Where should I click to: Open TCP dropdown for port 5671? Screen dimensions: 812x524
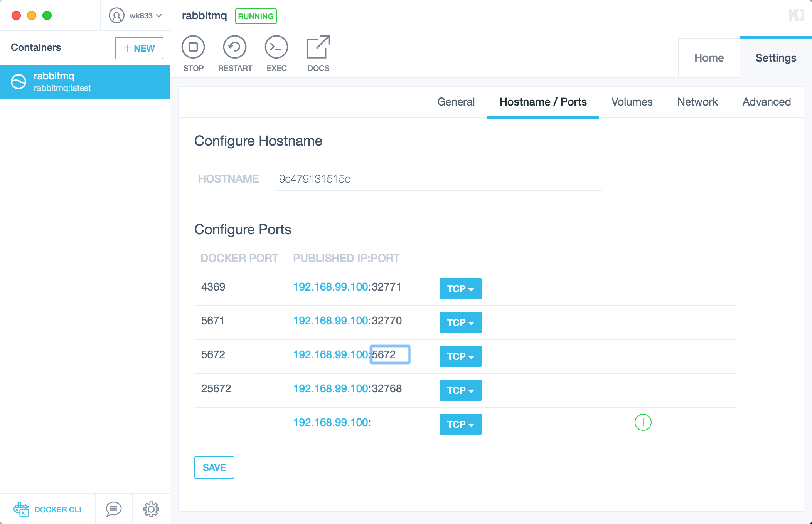[461, 322]
